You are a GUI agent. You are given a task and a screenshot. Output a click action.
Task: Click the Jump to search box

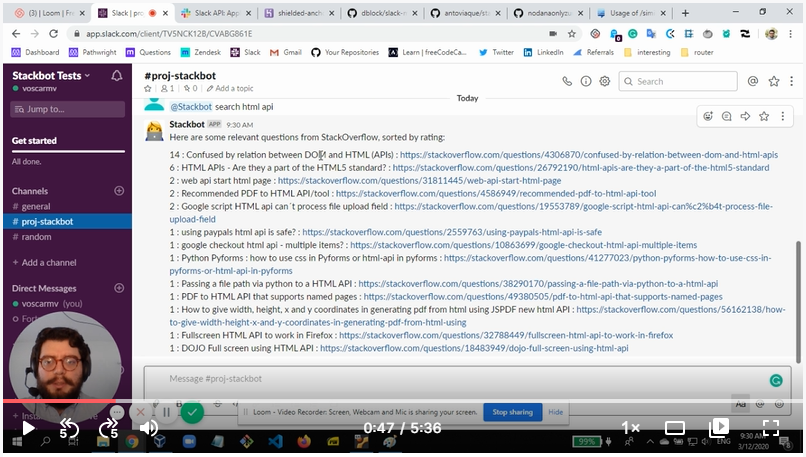[x=67, y=109]
